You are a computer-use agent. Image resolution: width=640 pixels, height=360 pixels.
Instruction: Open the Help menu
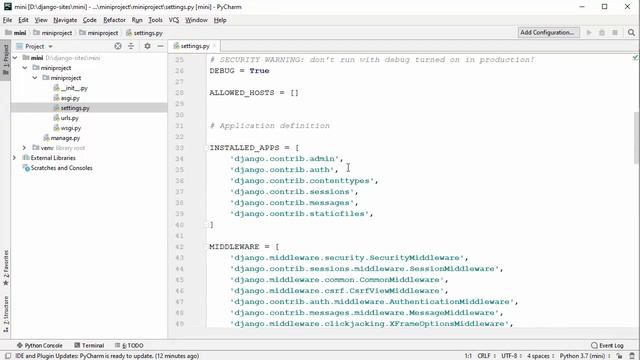[220, 20]
